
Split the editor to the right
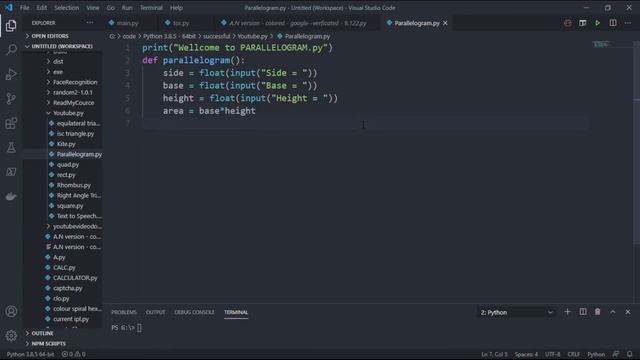(x=613, y=23)
